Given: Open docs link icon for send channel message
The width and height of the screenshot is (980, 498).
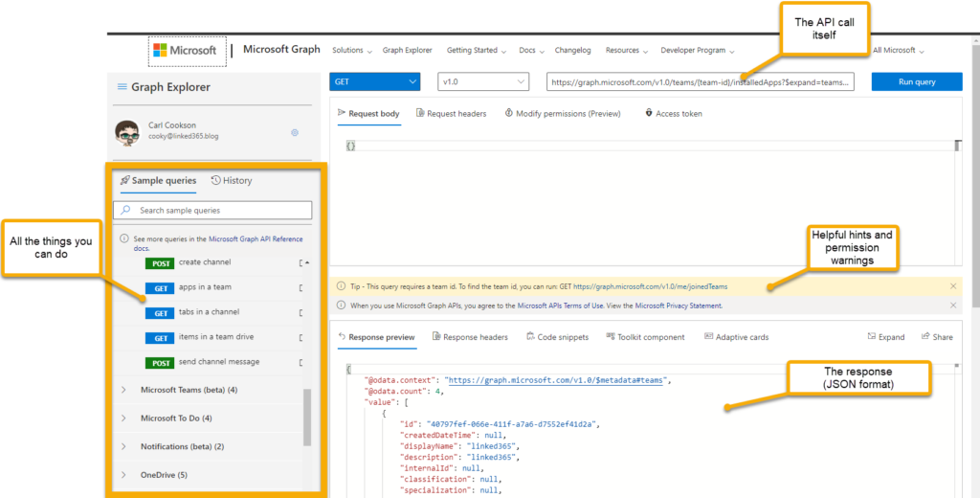Looking at the screenshot, I should [301, 363].
